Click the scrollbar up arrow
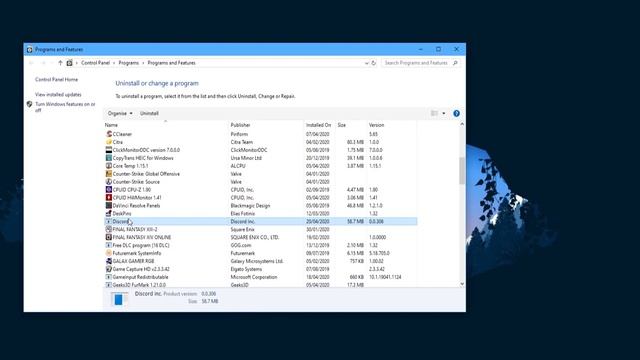This screenshot has height=360, width=640. point(462,124)
